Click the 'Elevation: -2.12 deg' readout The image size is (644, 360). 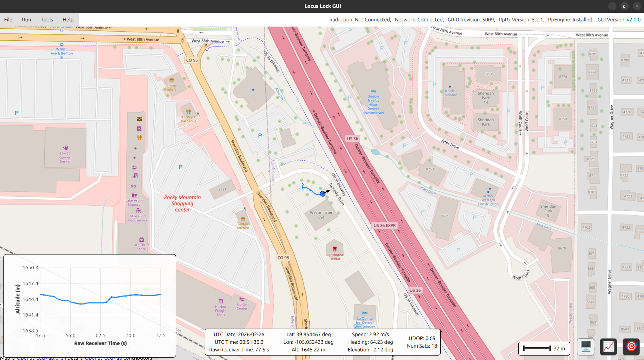click(370, 350)
